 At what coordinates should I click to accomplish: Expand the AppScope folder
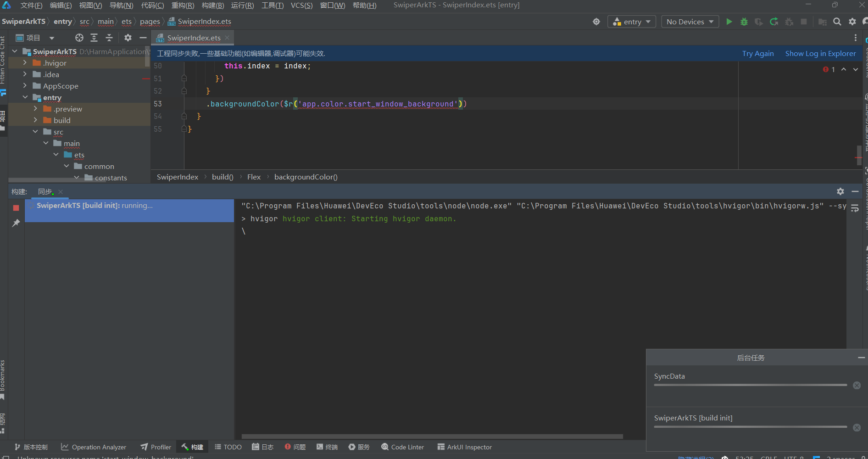point(25,86)
